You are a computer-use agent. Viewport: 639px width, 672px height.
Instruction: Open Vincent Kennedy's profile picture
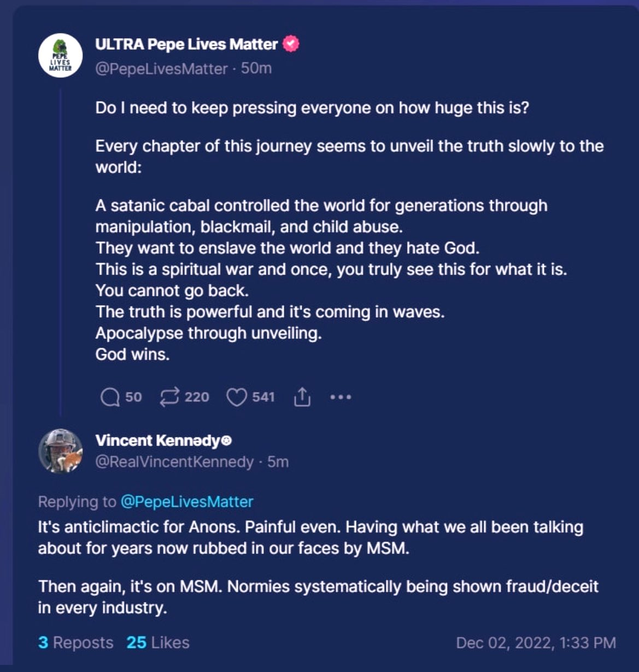pyautogui.click(x=60, y=451)
